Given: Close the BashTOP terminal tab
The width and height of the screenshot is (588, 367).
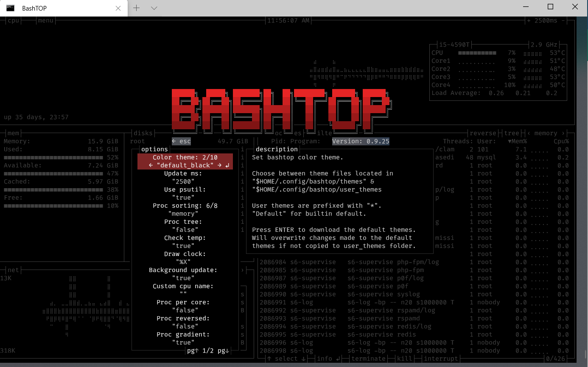Looking at the screenshot, I should click(x=118, y=8).
